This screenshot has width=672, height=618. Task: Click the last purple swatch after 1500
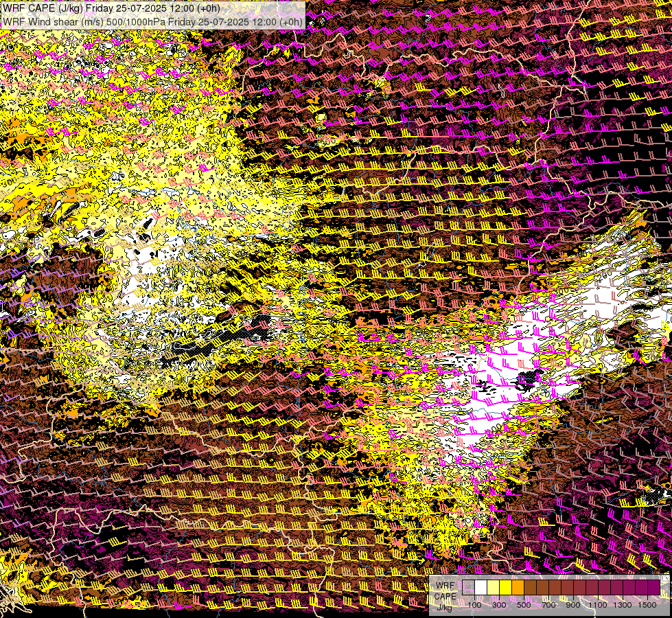click(x=653, y=588)
